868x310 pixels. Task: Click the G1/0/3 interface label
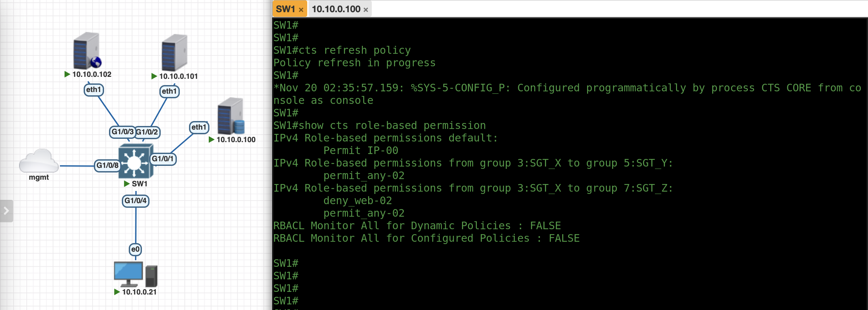pos(122,132)
